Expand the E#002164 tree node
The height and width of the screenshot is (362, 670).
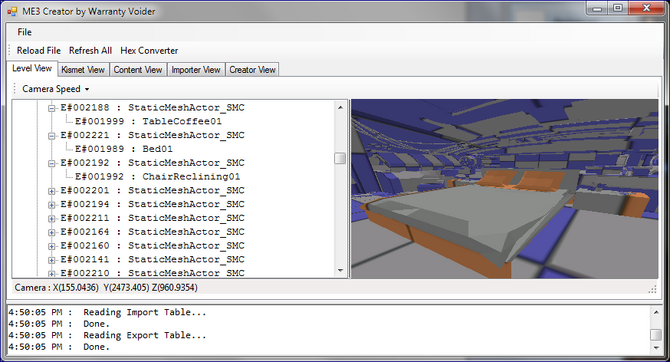click(x=51, y=233)
